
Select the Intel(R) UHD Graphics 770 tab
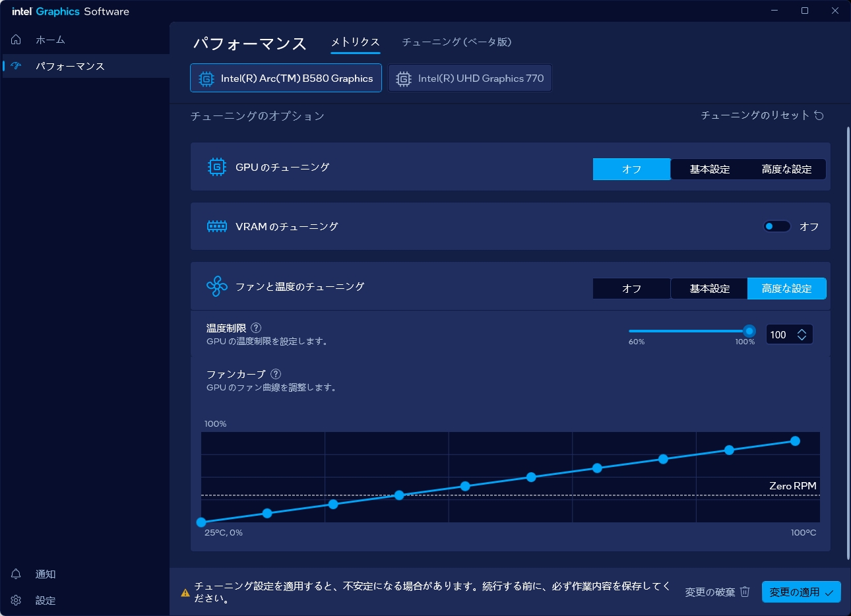[x=470, y=78]
